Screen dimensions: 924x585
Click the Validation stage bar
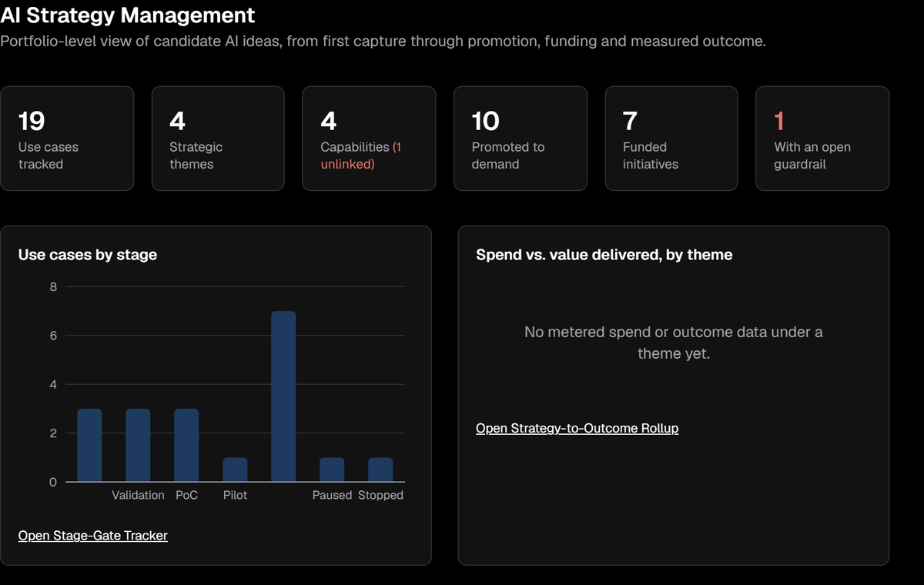click(138, 446)
